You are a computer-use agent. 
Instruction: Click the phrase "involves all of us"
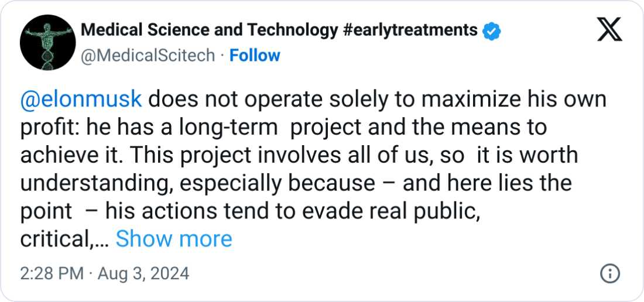click(x=338, y=155)
